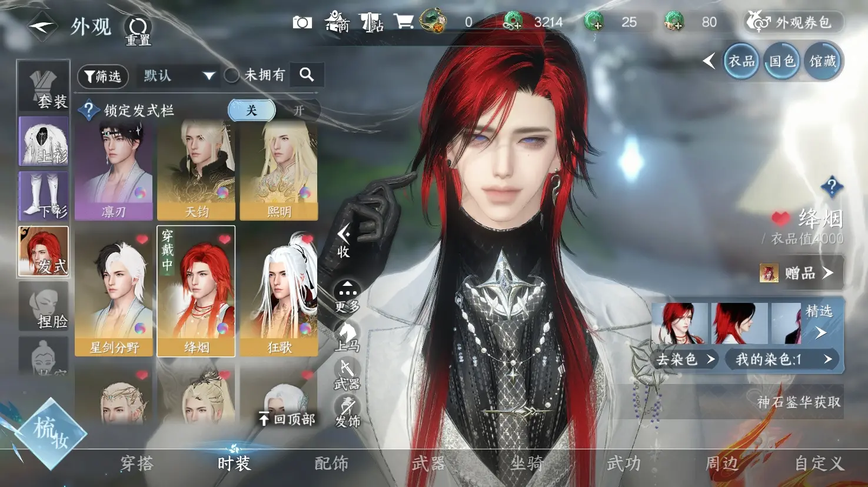Switch to the 配饰 bottom tab
The height and width of the screenshot is (487, 868).
point(331,463)
